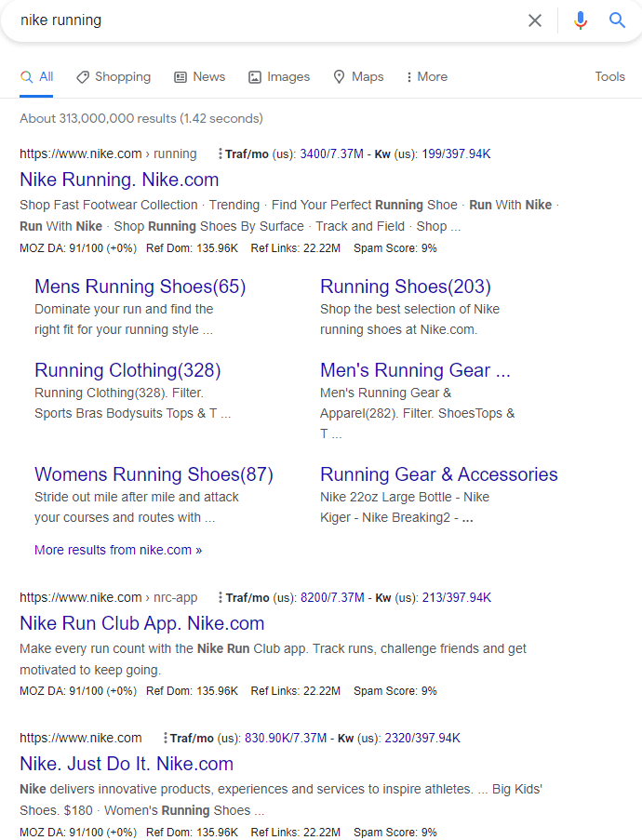Open the Tools filter options
This screenshot has height=840, width=642.
coord(609,77)
